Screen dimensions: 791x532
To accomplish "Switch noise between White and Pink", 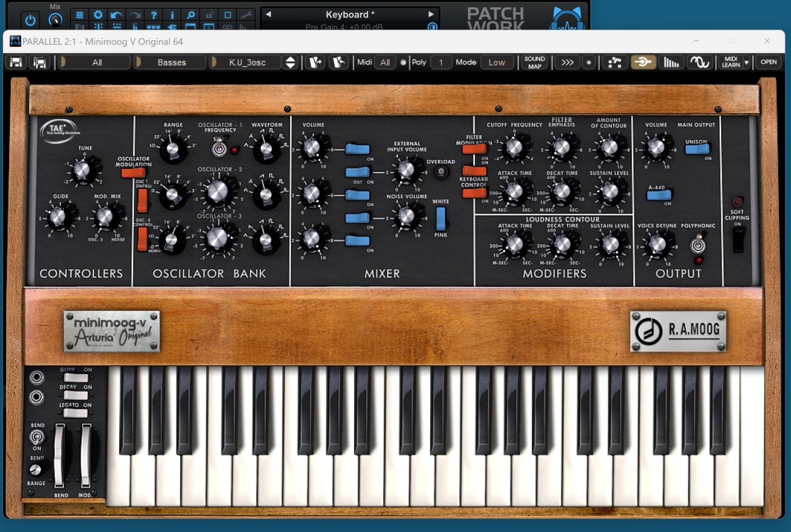I will (441, 218).
